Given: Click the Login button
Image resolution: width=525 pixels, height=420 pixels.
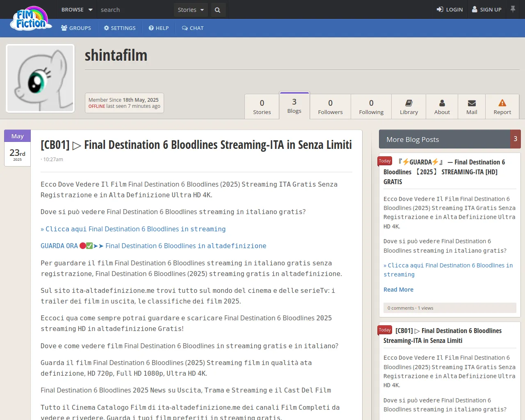Looking at the screenshot, I should 450,9.
